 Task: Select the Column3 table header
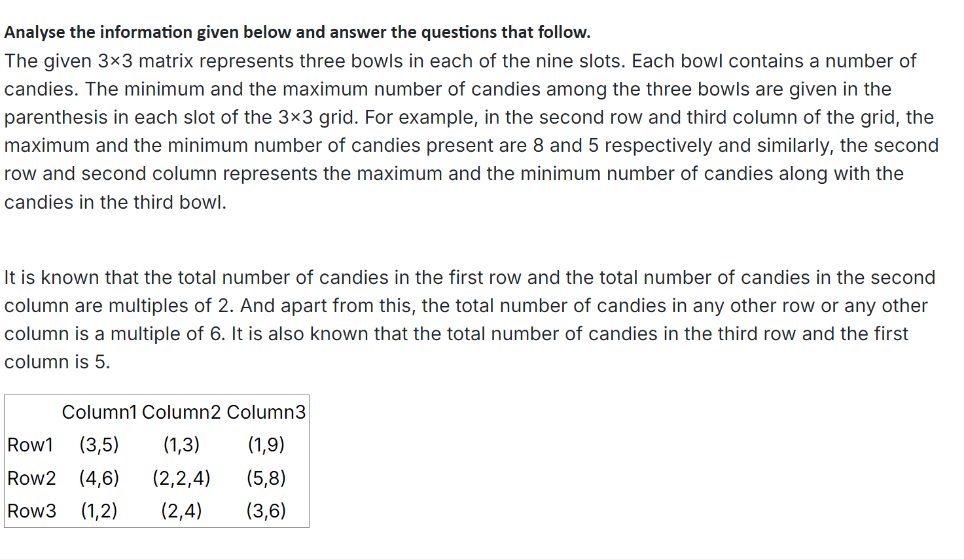266,412
